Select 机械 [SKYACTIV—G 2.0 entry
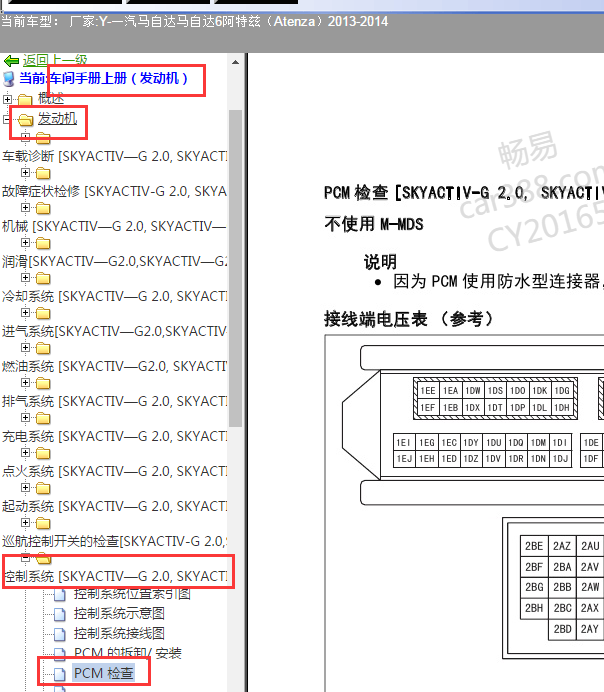The width and height of the screenshot is (604, 692). coord(115,226)
